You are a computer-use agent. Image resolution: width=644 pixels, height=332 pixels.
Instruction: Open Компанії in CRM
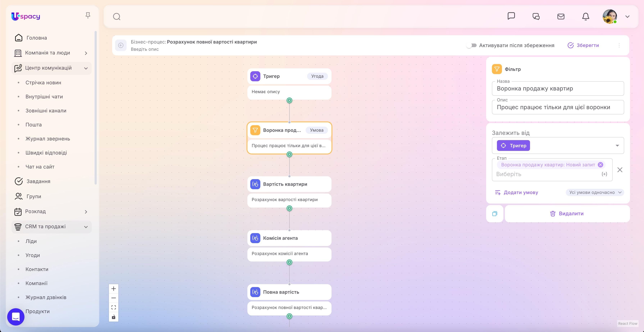(x=36, y=283)
